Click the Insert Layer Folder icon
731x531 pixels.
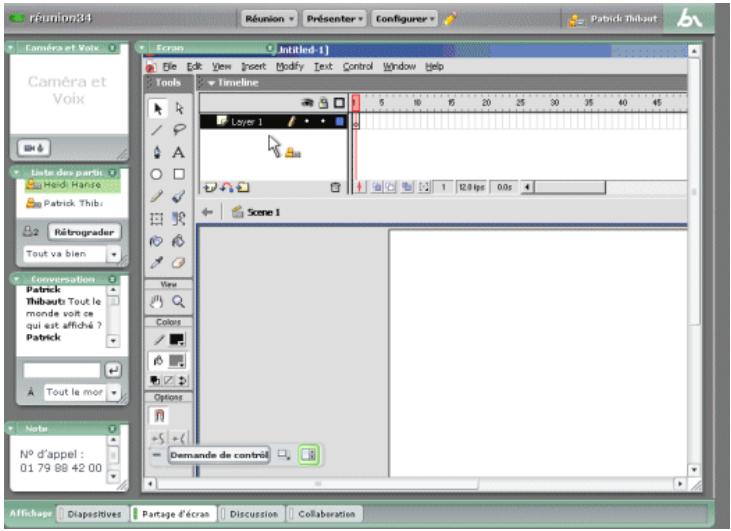point(242,187)
